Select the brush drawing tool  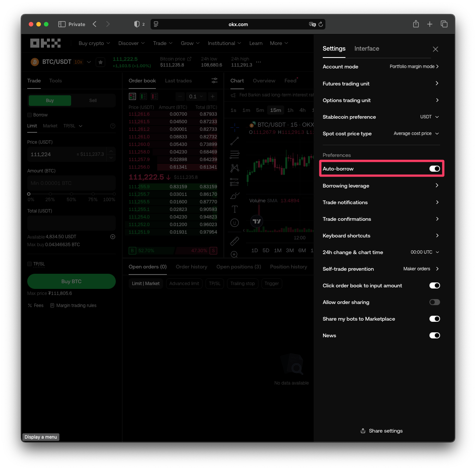[x=235, y=196]
